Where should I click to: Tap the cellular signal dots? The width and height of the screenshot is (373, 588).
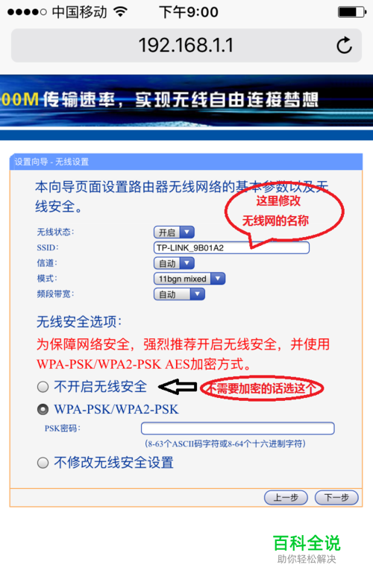coord(27,13)
